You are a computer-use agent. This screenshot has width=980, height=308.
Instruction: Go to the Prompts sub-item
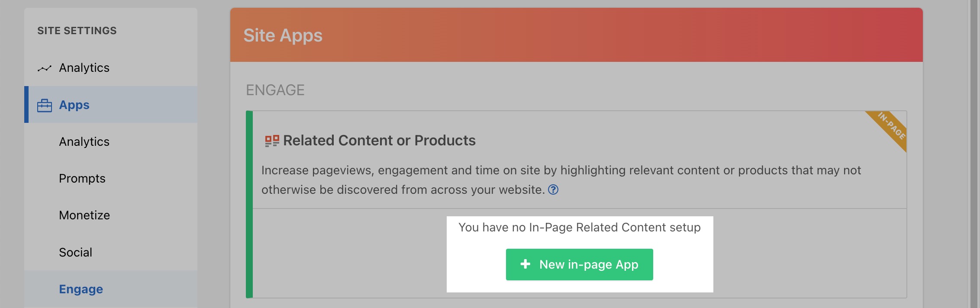click(x=82, y=178)
